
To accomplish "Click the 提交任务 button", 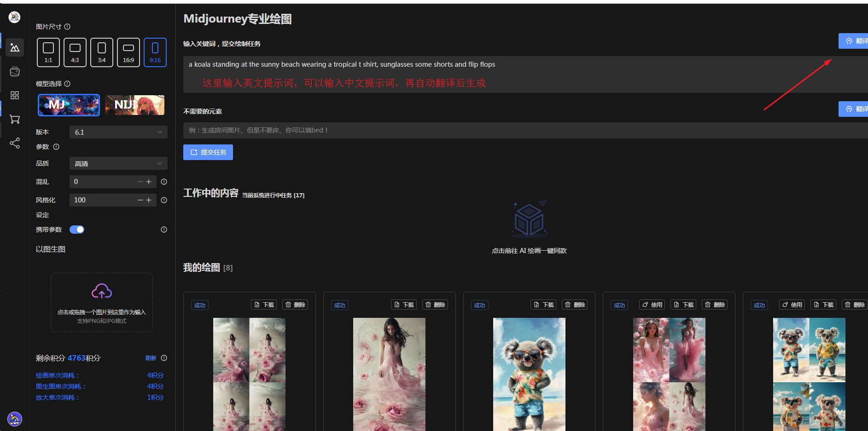I will tap(208, 152).
